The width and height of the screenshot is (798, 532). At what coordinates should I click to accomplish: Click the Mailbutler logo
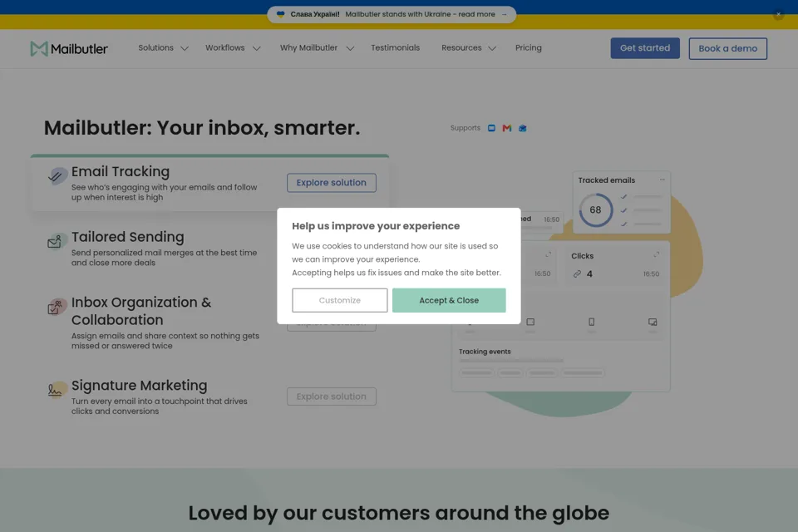click(69, 49)
